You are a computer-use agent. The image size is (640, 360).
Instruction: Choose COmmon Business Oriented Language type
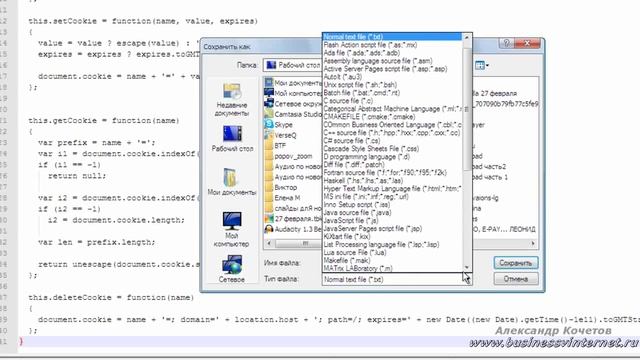tap(392, 125)
